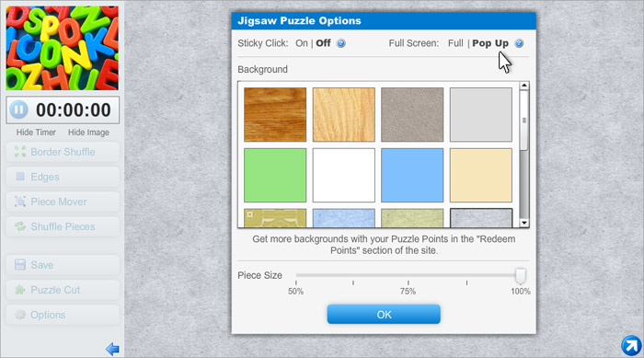Switch Full Screen mode to Full
The image size is (644, 358).
click(455, 43)
